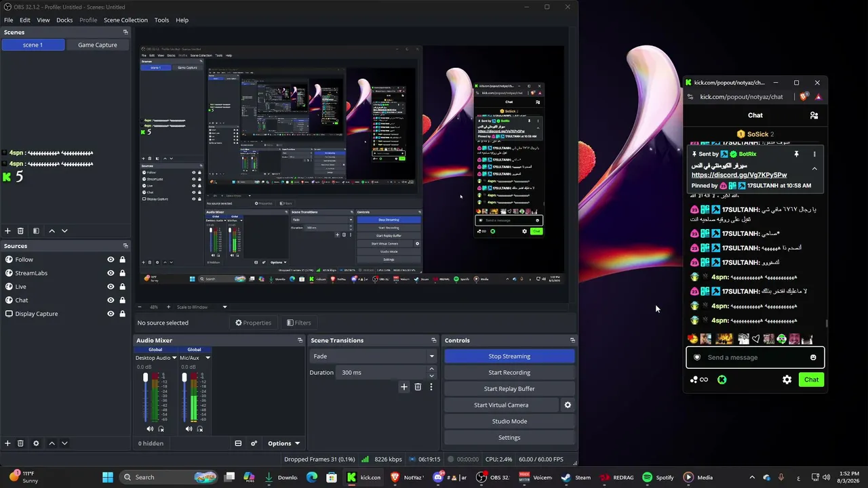Add a new source with the plus icon
868x488 pixels.
7,443
